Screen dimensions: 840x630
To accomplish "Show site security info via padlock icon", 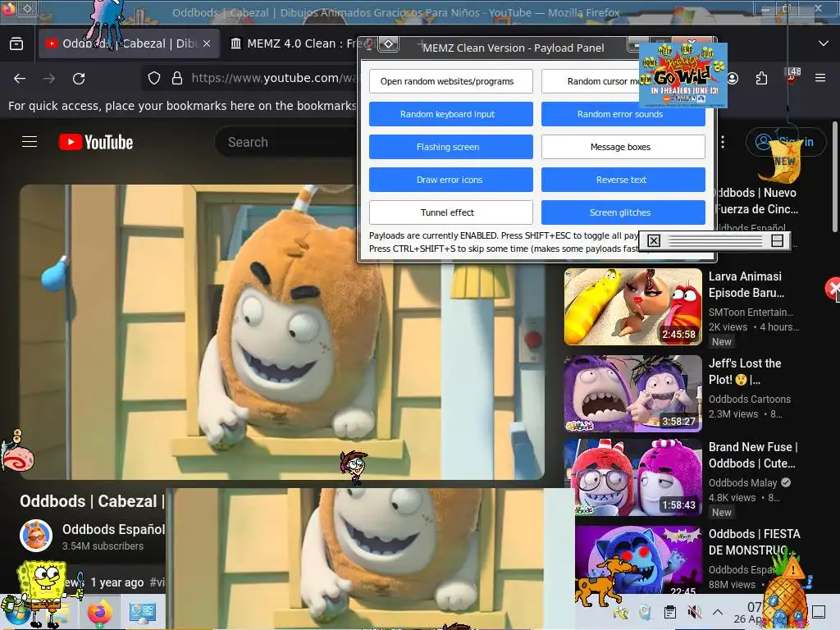I will 177,78.
